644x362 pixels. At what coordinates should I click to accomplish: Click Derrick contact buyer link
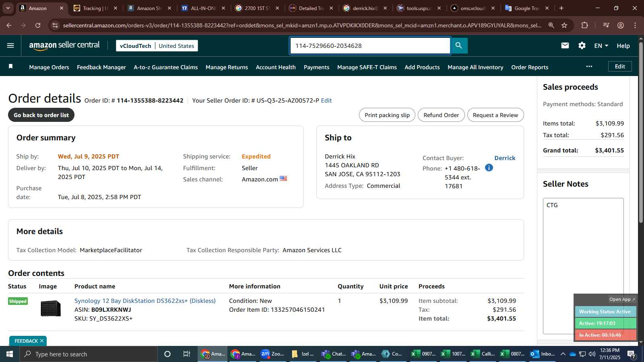(505, 158)
